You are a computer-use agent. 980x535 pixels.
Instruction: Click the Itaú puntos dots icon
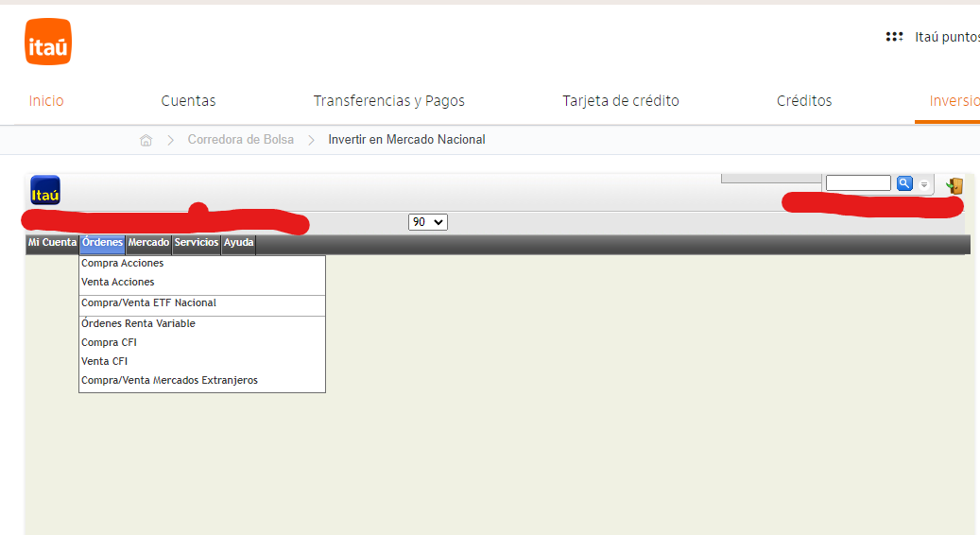tap(894, 37)
